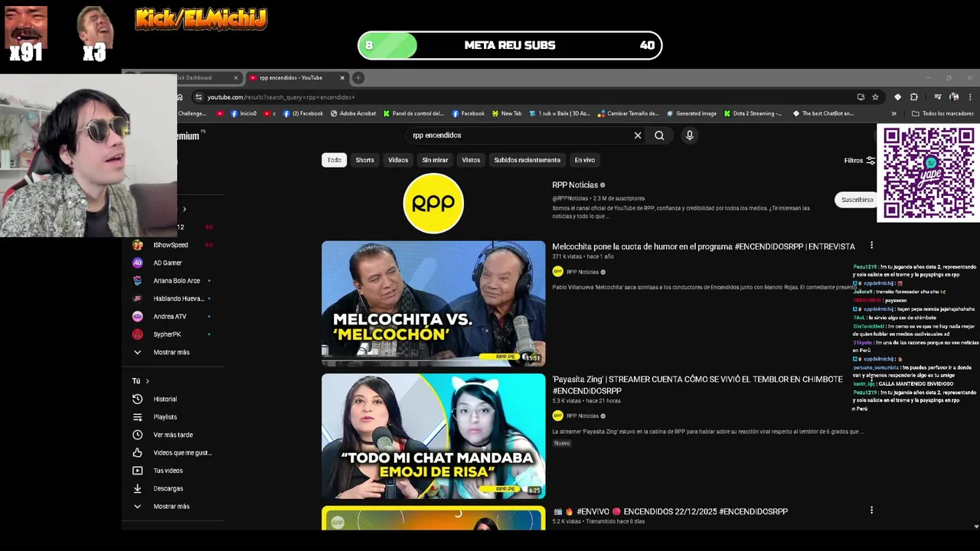Open Cambiar Tamaño de bookmark
The height and width of the screenshot is (551, 980).
click(x=628, y=113)
